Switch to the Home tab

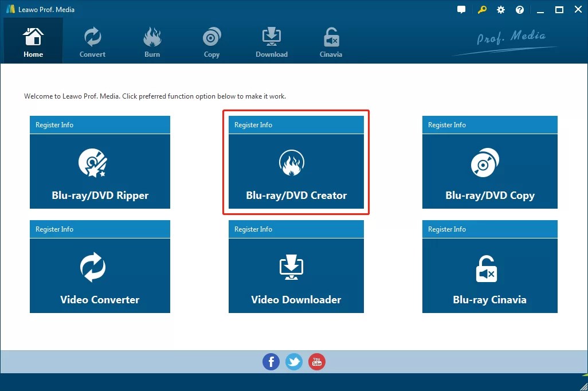tap(33, 40)
